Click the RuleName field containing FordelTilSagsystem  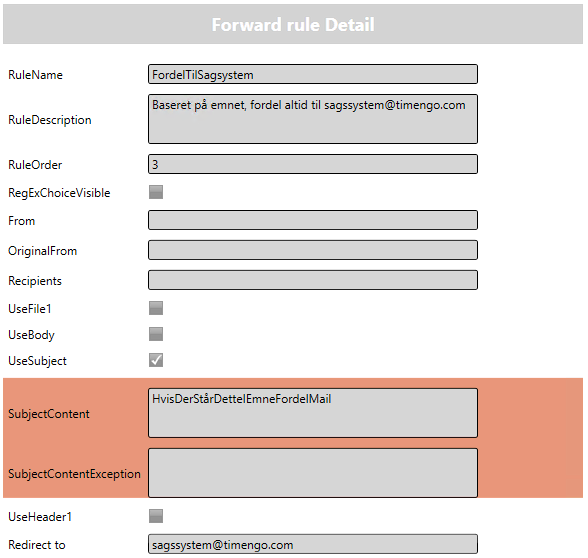(x=313, y=74)
